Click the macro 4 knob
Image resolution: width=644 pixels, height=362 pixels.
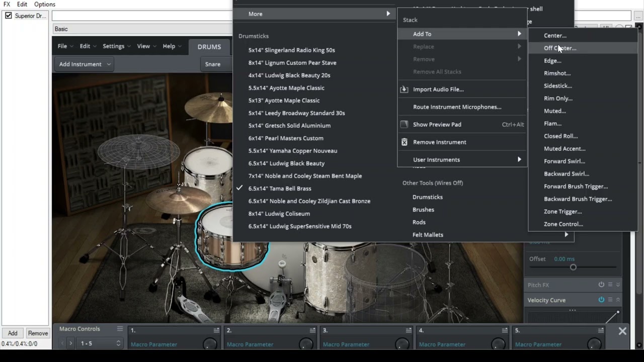498,344
